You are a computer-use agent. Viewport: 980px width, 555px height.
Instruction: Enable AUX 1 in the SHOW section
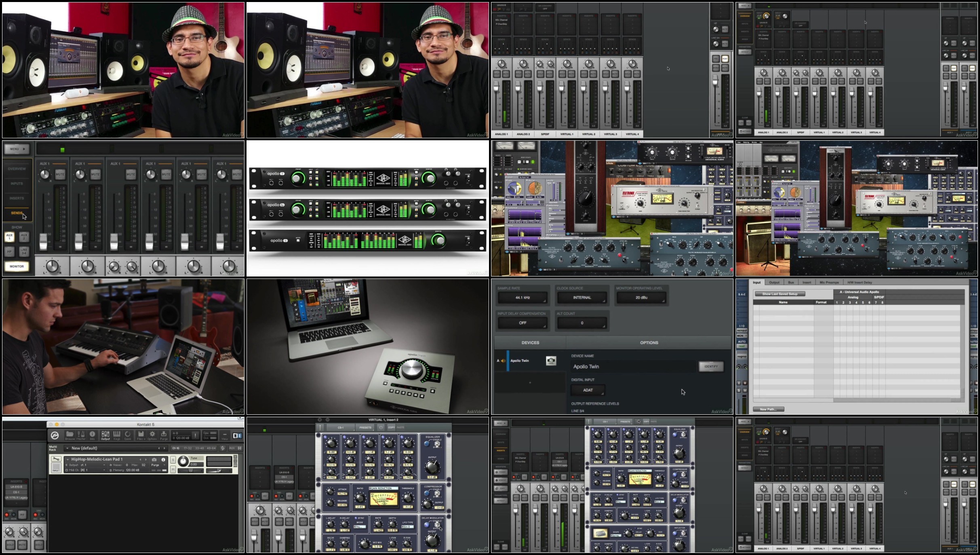(9, 236)
